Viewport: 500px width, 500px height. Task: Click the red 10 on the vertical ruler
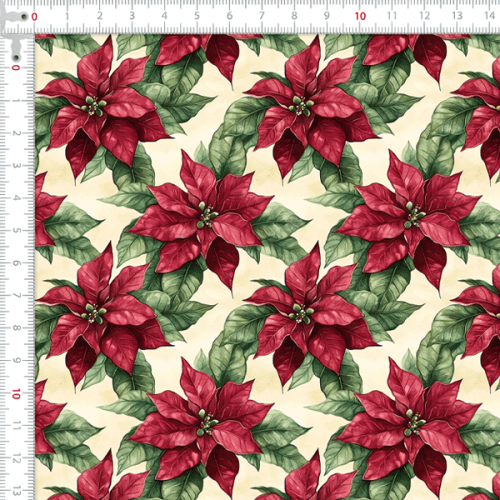pos(16,394)
